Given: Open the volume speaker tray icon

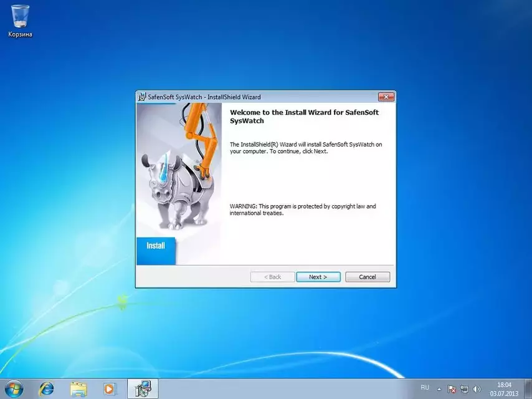Looking at the screenshot, I should 477,389.
